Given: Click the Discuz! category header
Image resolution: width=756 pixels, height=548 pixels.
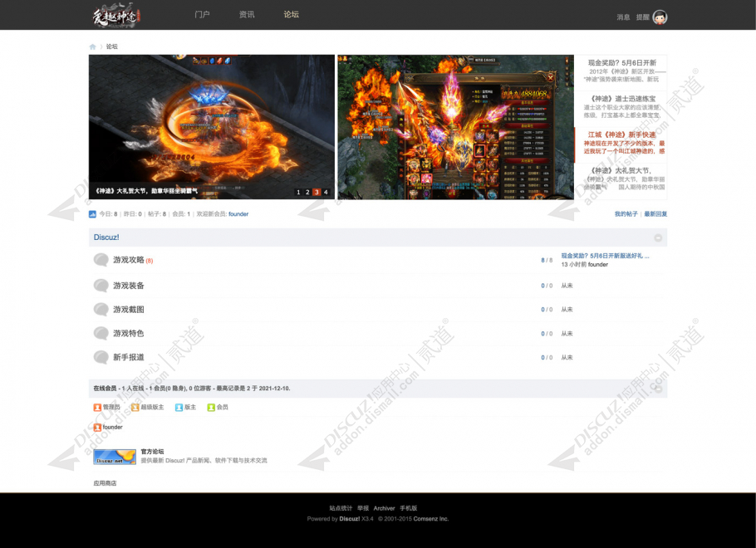Looking at the screenshot, I should click(x=106, y=237).
